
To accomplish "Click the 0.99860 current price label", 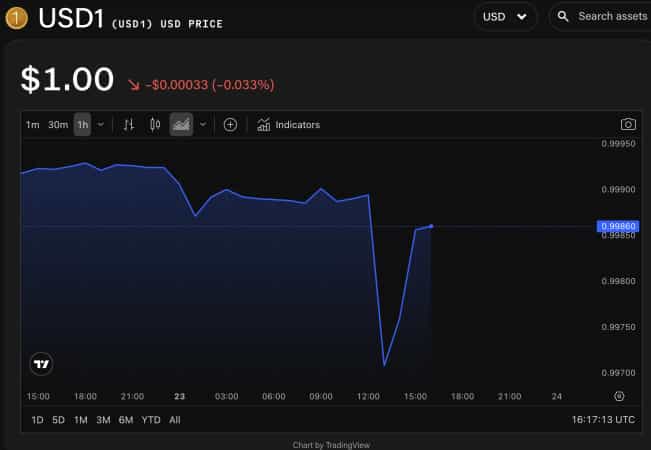I will pyautogui.click(x=618, y=226).
